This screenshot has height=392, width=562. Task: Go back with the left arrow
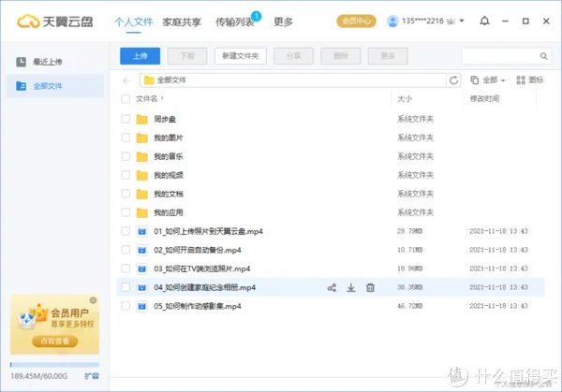click(x=126, y=80)
